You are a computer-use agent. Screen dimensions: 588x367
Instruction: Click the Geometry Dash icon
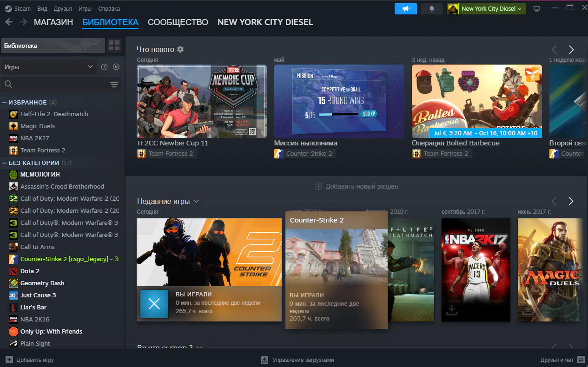[x=13, y=283]
